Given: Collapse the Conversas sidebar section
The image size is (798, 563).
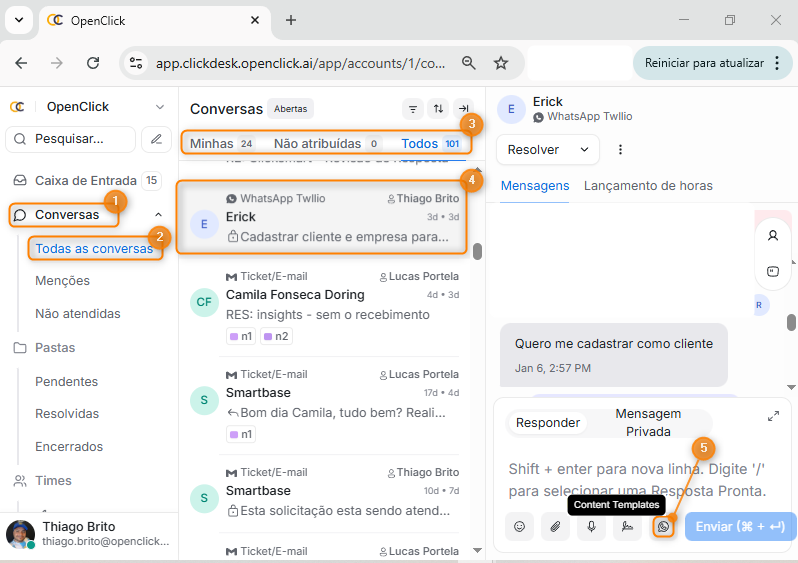Looking at the screenshot, I should coord(158,215).
